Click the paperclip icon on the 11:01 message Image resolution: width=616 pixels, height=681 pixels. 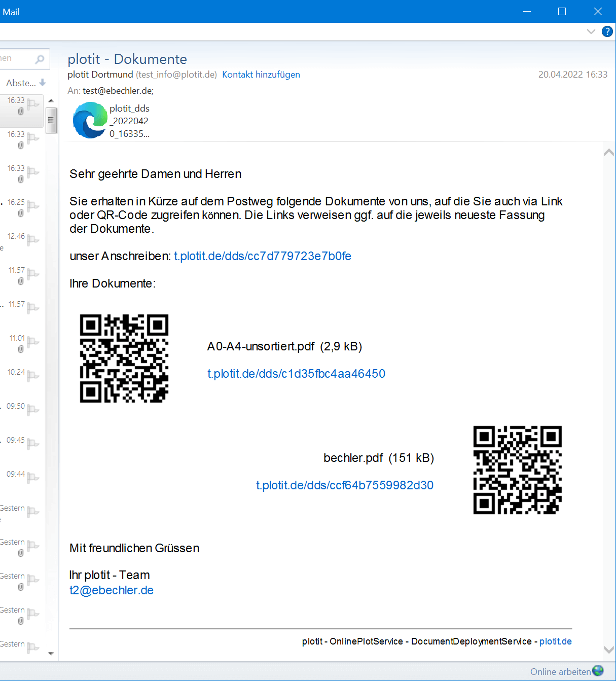click(20, 348)
